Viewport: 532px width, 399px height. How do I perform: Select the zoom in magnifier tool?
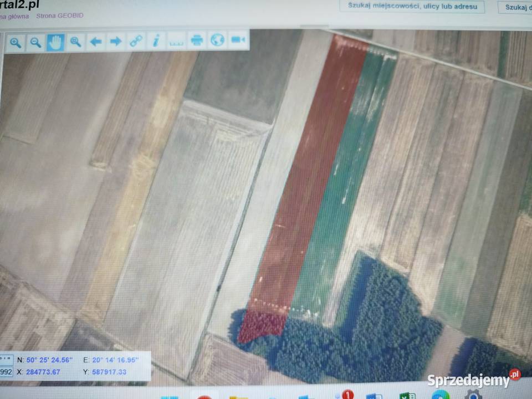point(16,42)
